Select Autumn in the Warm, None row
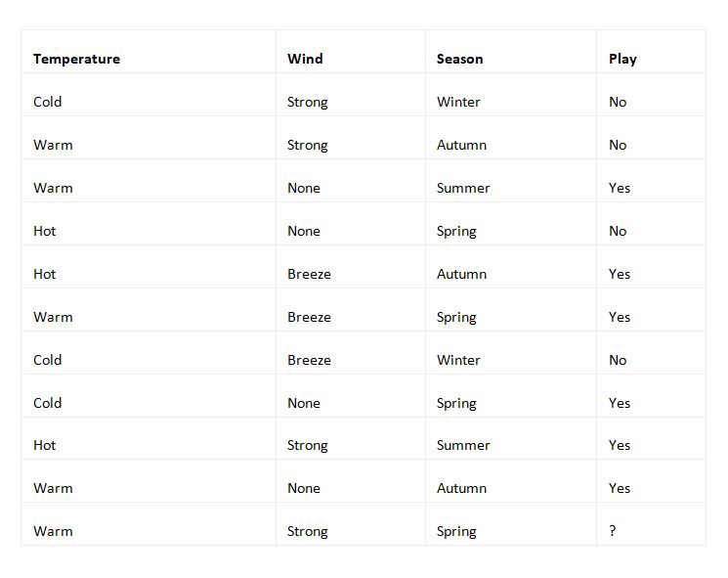 click(461, 488)
